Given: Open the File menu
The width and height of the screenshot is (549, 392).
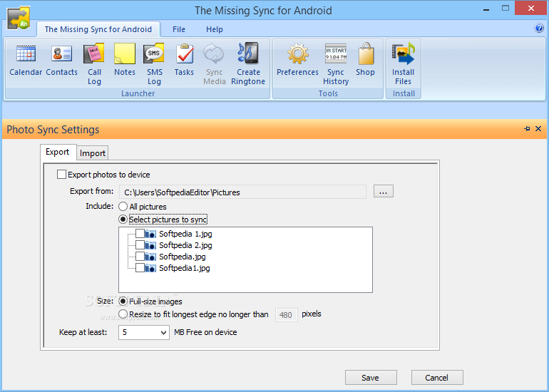Looking at the screenshot, I should [179, 29].
